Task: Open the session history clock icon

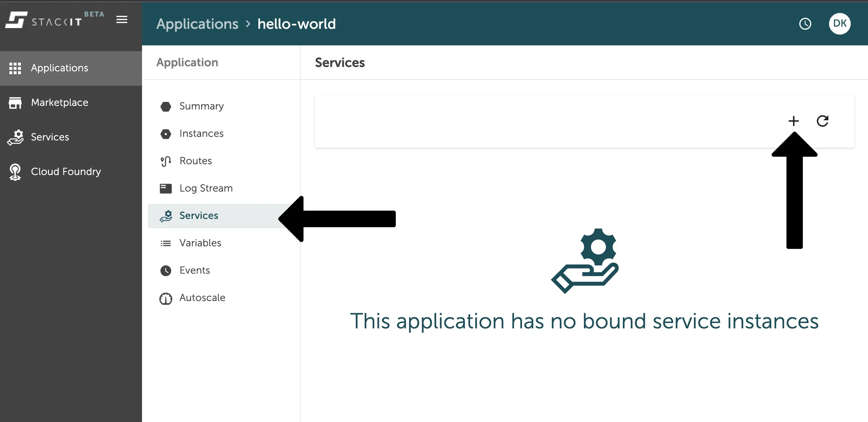Action: tap(805, 23)
